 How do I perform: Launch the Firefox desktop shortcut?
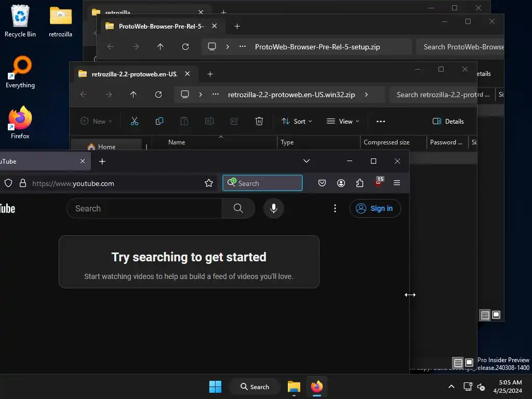pos(20,122)
